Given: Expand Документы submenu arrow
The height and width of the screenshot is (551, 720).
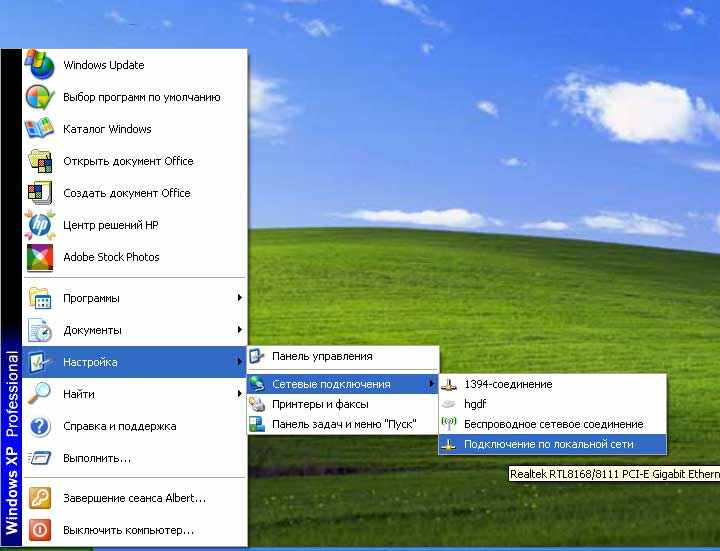Looking at the screenshot, I should point(239,330).
